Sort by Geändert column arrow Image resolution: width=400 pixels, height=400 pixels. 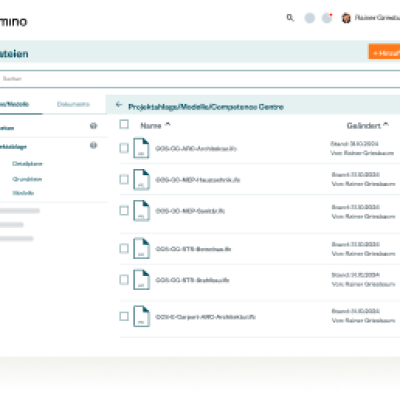pyautogui.click(x=386, y=125)
